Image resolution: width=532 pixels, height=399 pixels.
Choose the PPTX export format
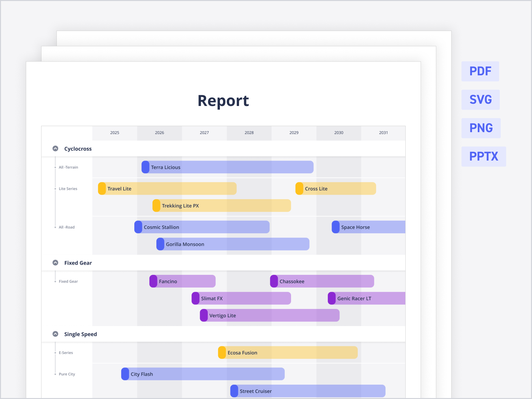pos(484,156)
